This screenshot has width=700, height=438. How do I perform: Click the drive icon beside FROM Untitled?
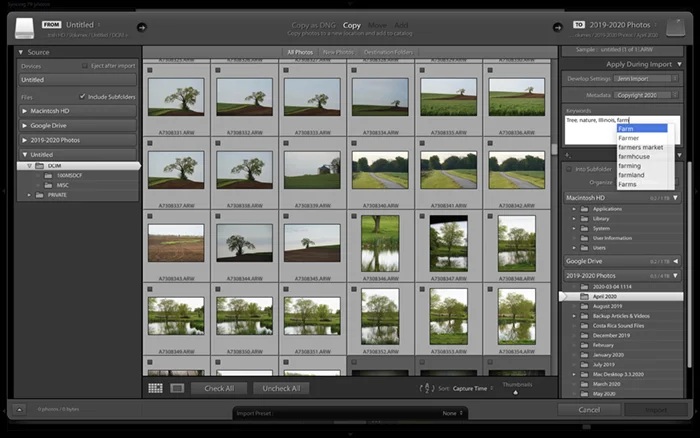pyautogui.click(x=25, y=28)
